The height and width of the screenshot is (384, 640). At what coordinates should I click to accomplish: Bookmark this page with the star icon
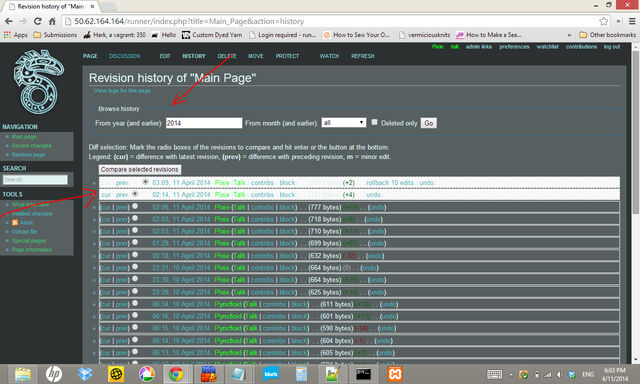point(603,21)
